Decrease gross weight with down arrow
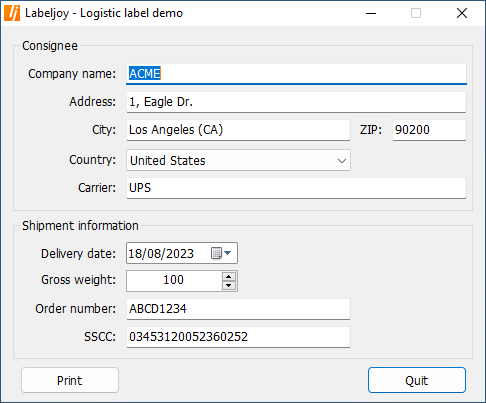The image size is (486, 403). click(229, 285)
